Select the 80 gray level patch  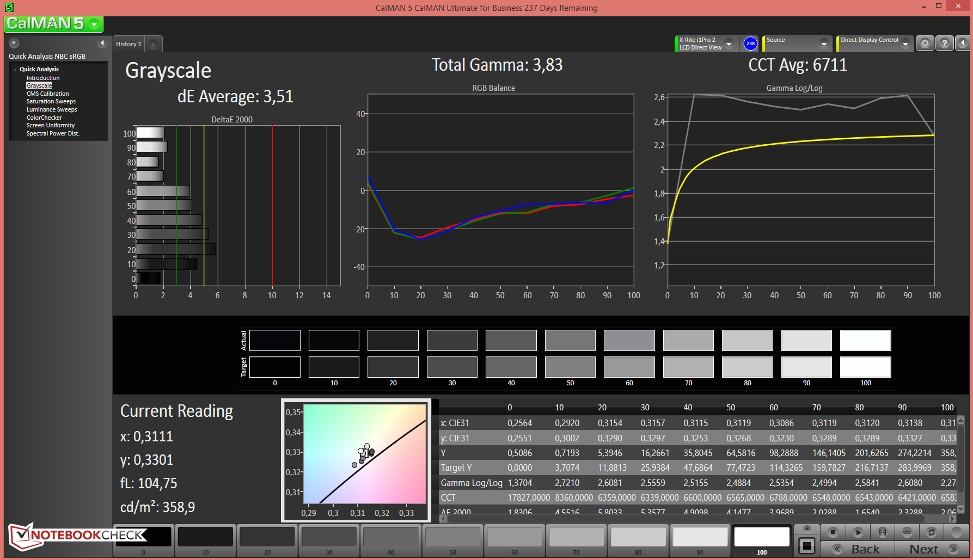pos(638,541)
